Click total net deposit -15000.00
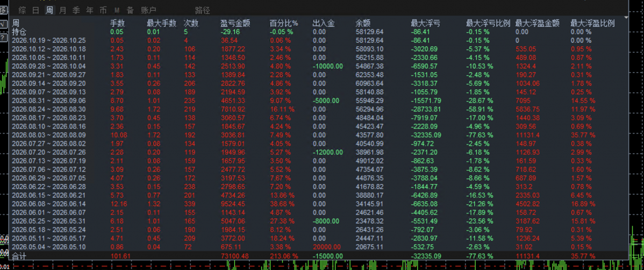Screen dimensions: 644x270 coord(327,257)
